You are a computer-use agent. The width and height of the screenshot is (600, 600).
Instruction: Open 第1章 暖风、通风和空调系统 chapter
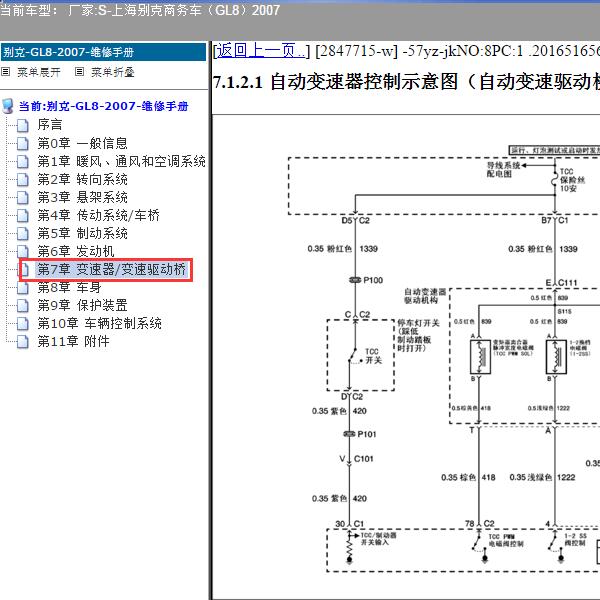pos(121,161)
